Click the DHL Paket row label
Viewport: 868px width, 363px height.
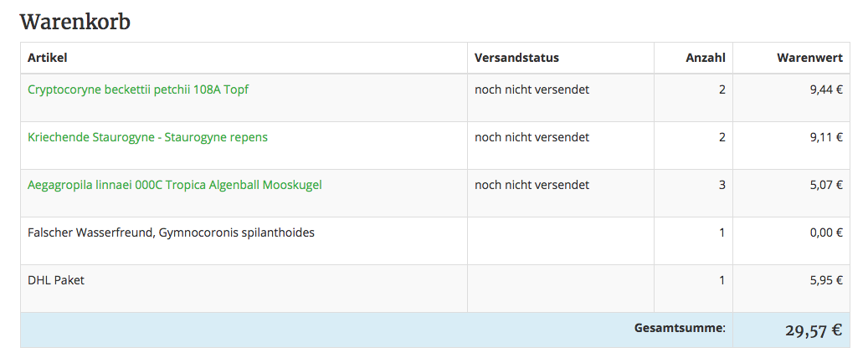click(56, 280)
